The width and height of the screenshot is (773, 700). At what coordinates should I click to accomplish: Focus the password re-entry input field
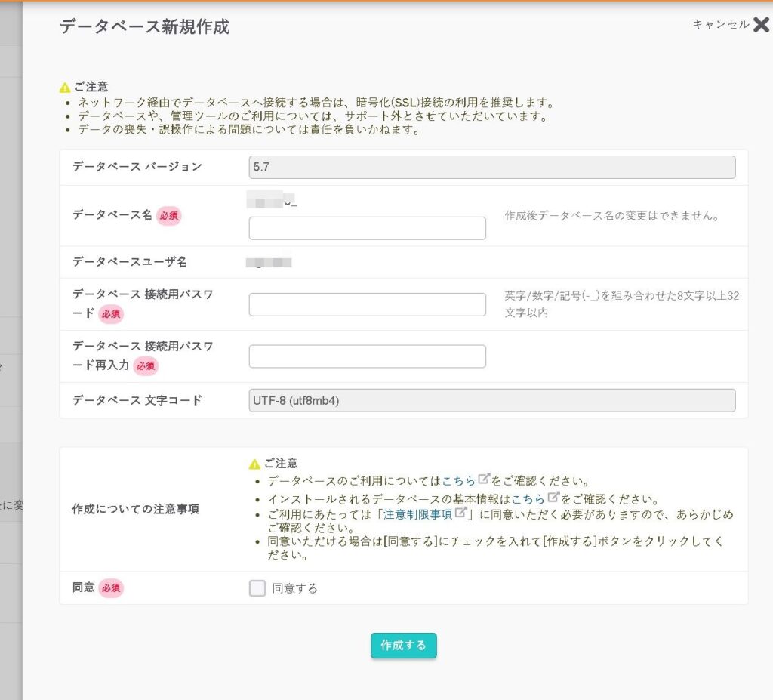[367, 356]
